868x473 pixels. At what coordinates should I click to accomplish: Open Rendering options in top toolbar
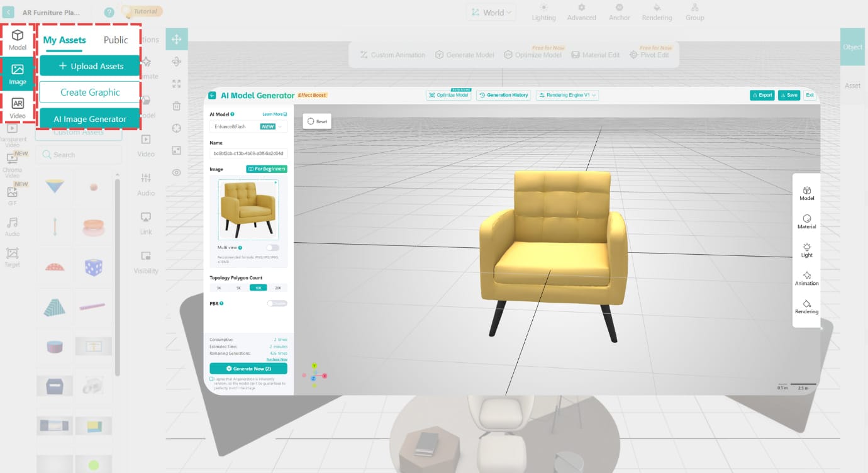[657, 12]
